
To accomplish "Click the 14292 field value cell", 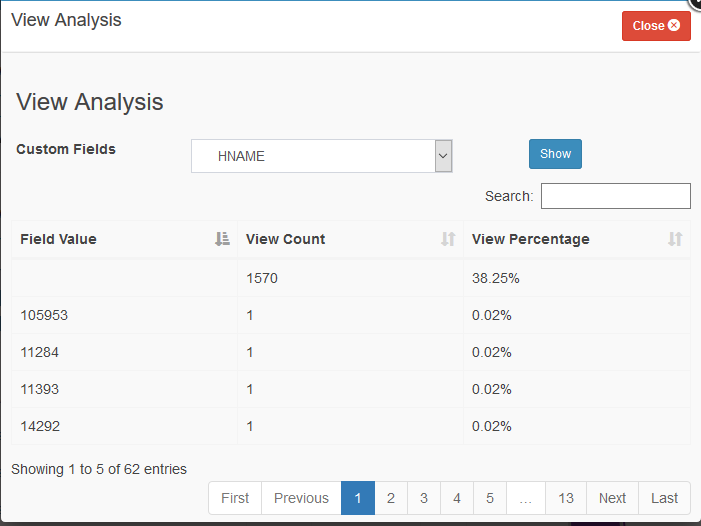I will [40, 426].
